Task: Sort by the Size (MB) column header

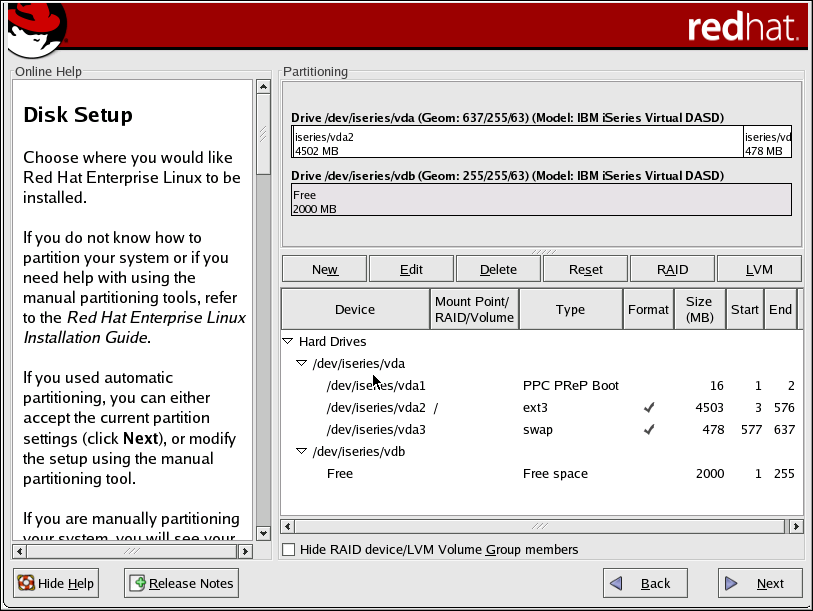Action: coord(699,309)
